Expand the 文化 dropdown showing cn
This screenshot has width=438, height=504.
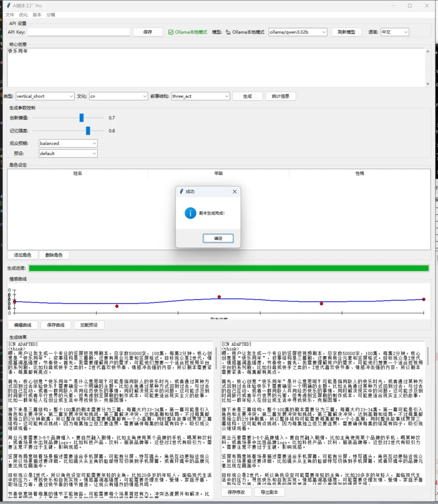pyautogui.click(x=118, y=96)
